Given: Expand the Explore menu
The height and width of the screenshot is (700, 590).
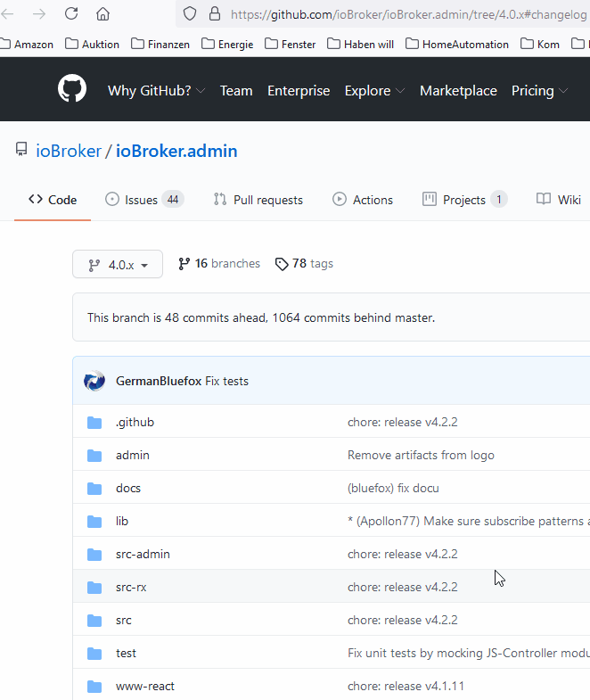Looking at the screenshot, I should coord(375,91).
